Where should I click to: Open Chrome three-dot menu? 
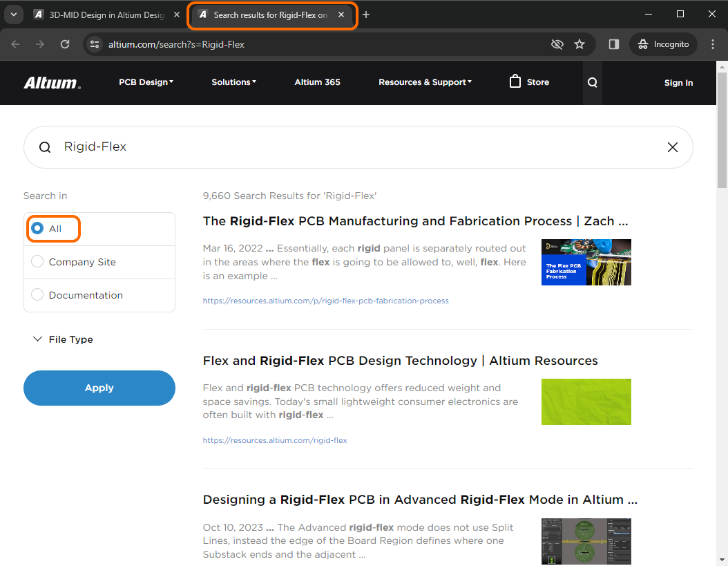pyautogui.click(x=713, y=44)
